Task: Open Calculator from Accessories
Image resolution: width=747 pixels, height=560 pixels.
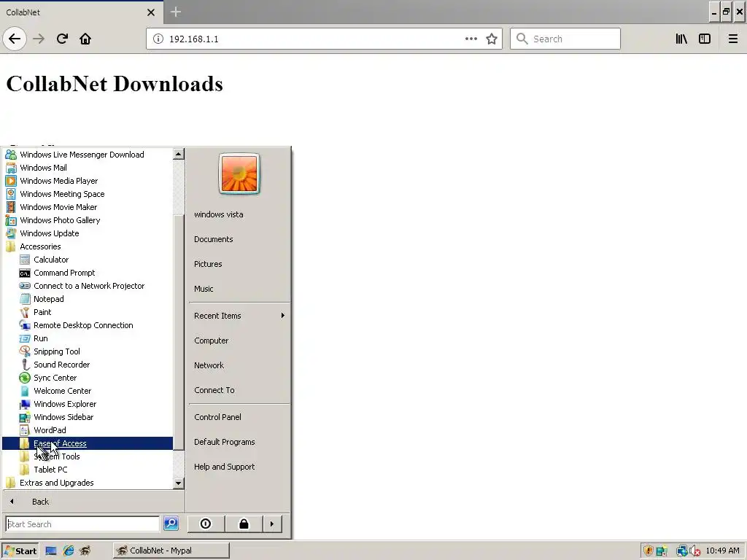Action: [88, 260]
